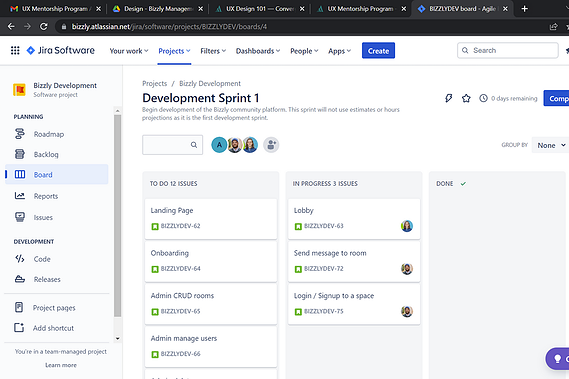This screenshot has height=379, width=569.
Task: Click the Projects breadcrumb link
Action: point(155,83)
